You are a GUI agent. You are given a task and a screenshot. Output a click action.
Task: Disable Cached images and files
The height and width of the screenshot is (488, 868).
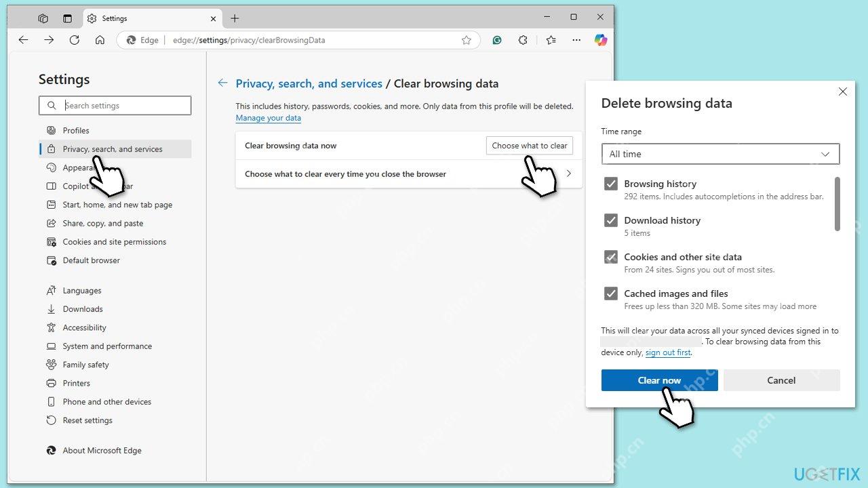pos(611,293)
